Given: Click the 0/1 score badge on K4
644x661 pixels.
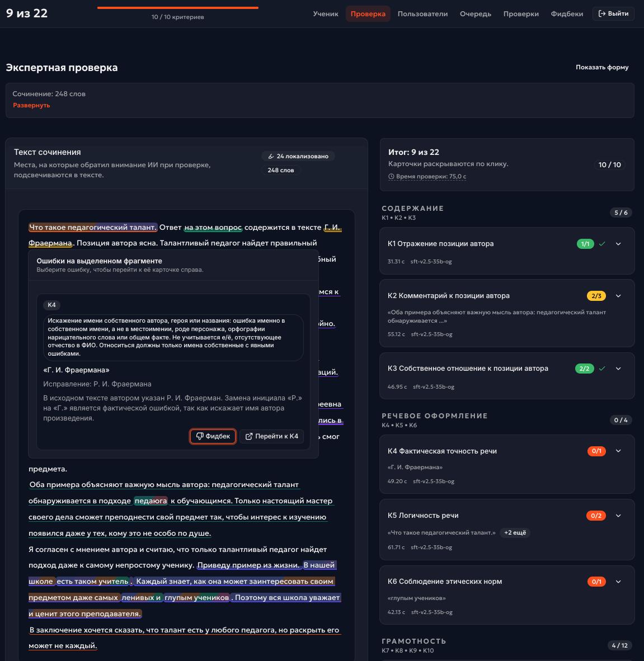Looking at the screenshot, I should coord(596,451).
